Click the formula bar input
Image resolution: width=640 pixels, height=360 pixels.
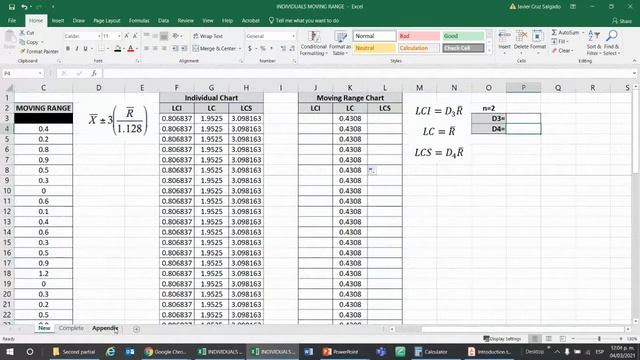(x=367, y=73)
